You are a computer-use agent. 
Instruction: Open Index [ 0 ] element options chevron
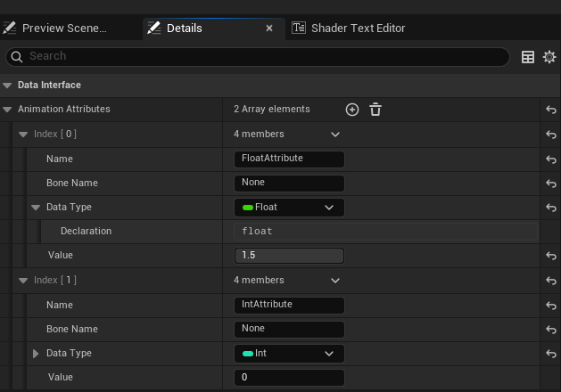[x=335, y=135]
